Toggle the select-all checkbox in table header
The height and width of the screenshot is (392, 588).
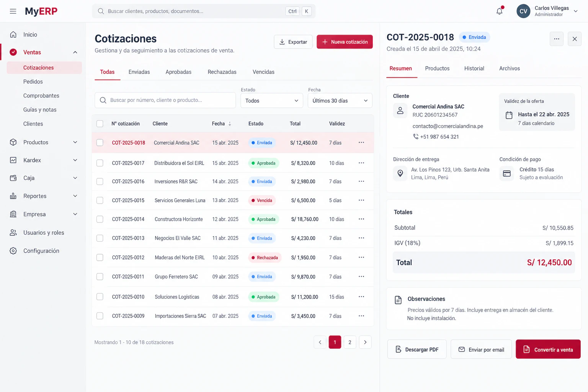point(100,124)
